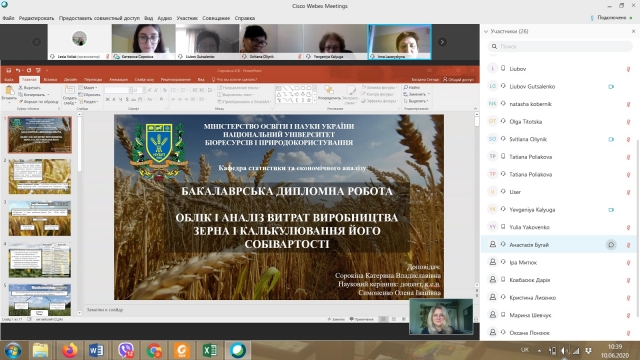The width and height of the screenshot is (640, 360).
Task: Click LO avatar of Liubov Gutsalenko
Action: coord(492,86)
